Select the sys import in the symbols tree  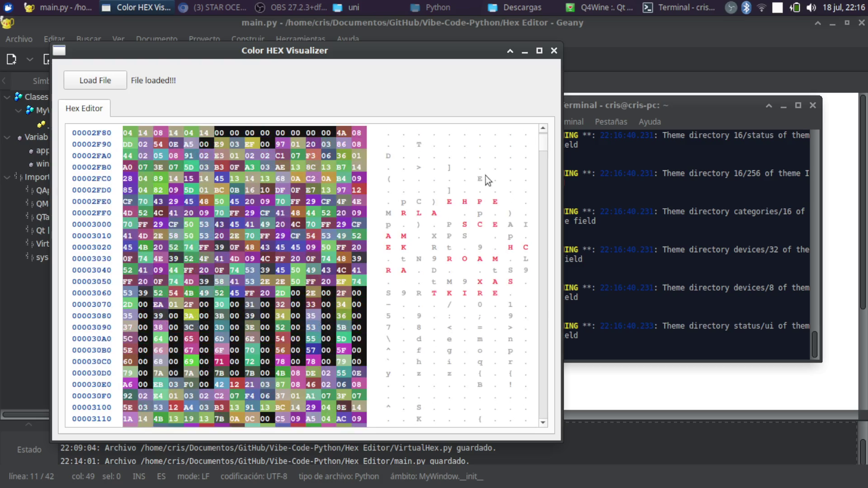(x=42, y=257)
